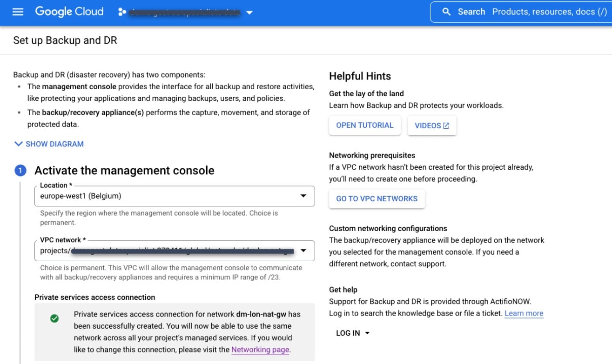Open the Location dropdown

[x=175, y=196]
